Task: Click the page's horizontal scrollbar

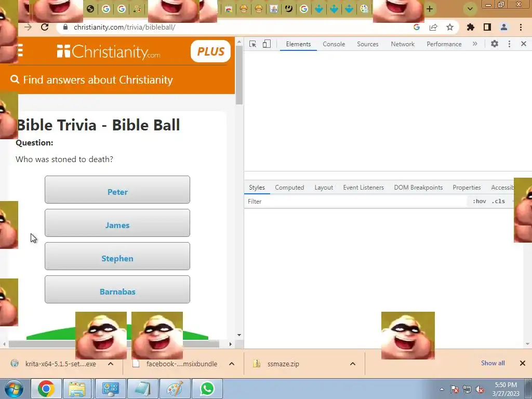Action: click(114, 344)
